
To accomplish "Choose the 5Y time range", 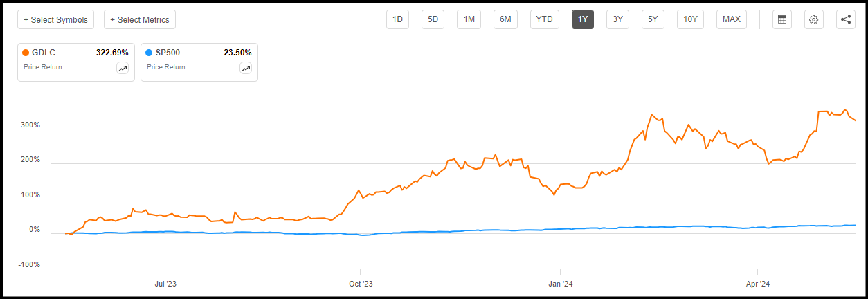I will (653, 19).
